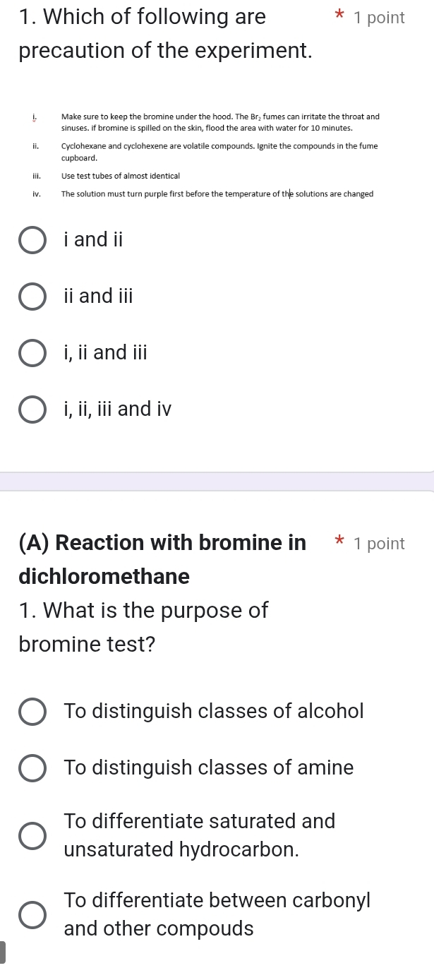Pick the carbonyl and other compounds option
The image size is (434, 980).
coord(32,914)
